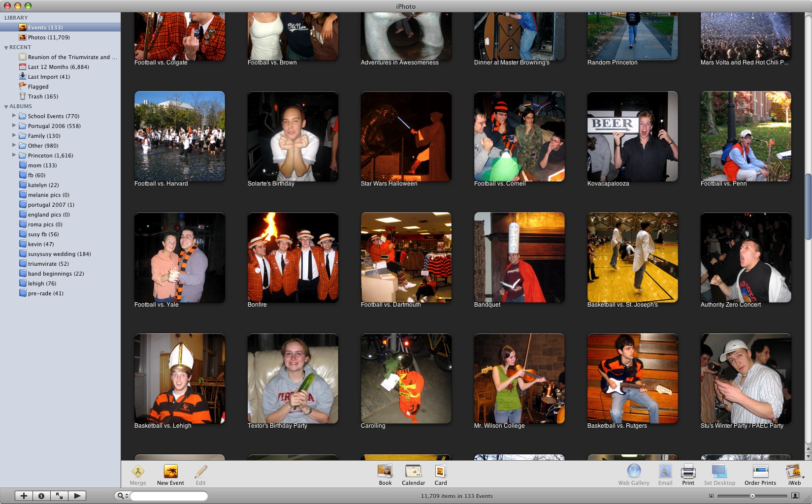812x504 pixels.
Task: Select the susysusy wedding (184) album
Action: 60,254
